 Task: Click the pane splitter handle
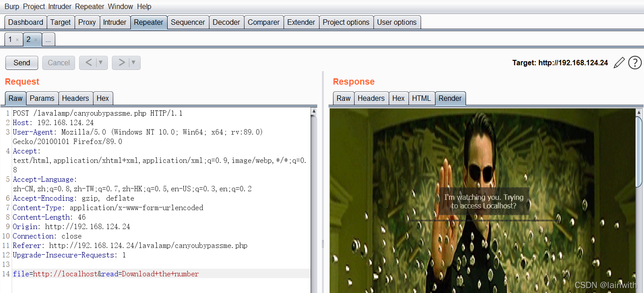coord(323,244)
